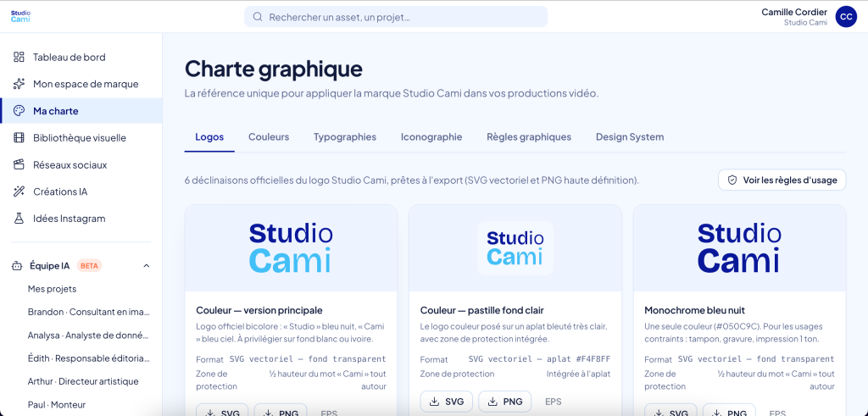
Task: Click the bicolor main logo preview
Action: tap(291, 248)
